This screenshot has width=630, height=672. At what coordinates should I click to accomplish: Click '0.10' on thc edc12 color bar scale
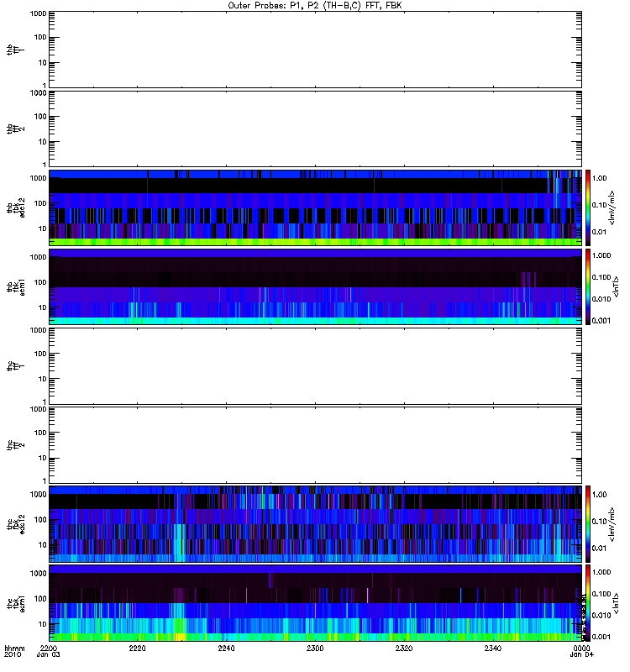(599, 522)
